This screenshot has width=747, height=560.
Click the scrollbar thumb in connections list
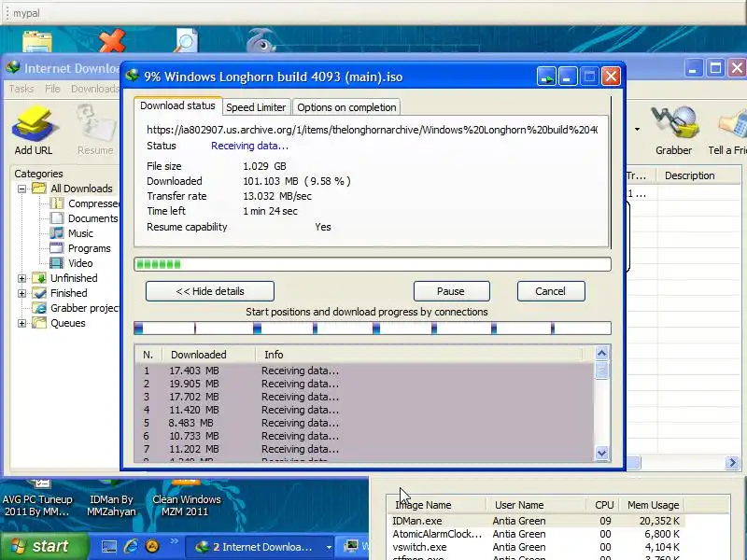click(601, 370)
